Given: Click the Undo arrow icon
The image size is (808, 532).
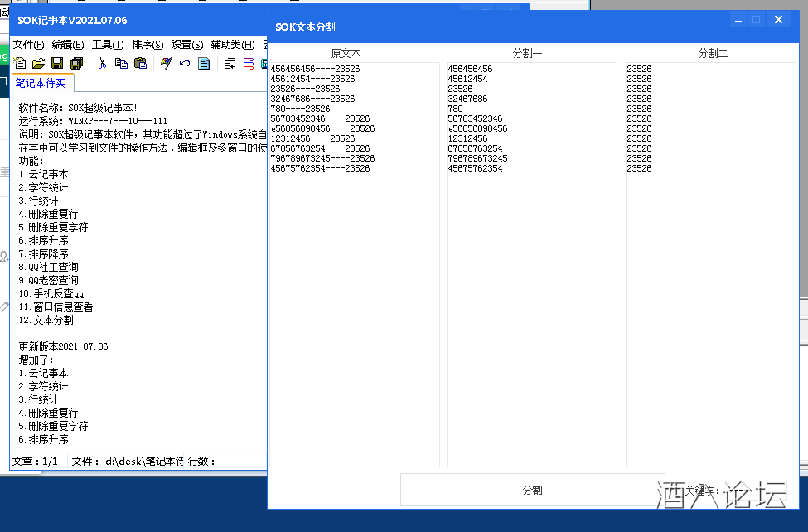Looking at the screenshot, I should (x=185, y=64).
